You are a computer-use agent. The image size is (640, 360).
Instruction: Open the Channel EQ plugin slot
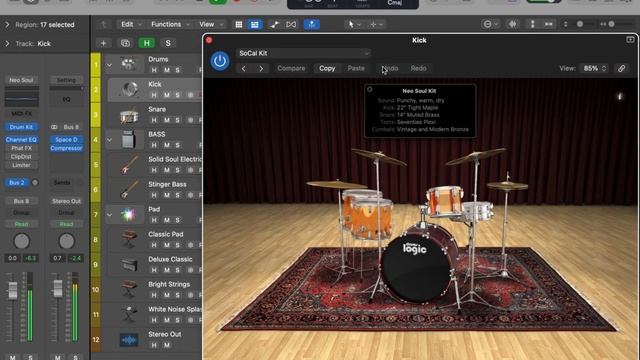21,140
